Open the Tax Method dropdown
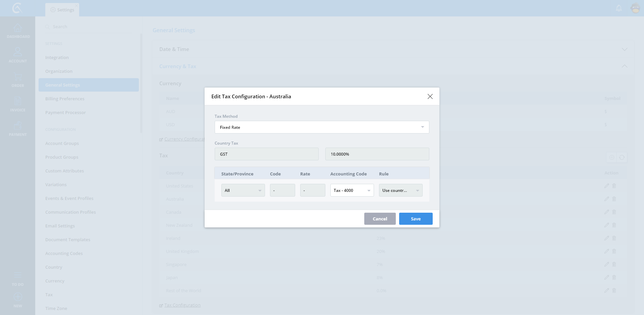This screenshot has height=315, width=644. tap(322, 127)
